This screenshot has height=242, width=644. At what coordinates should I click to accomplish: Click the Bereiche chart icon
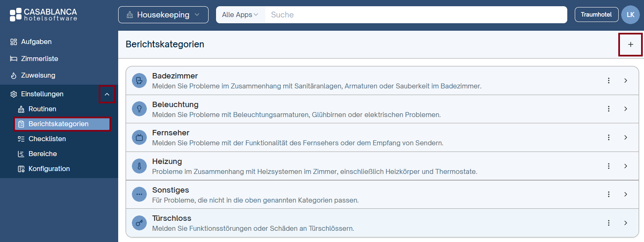point(21,154)
